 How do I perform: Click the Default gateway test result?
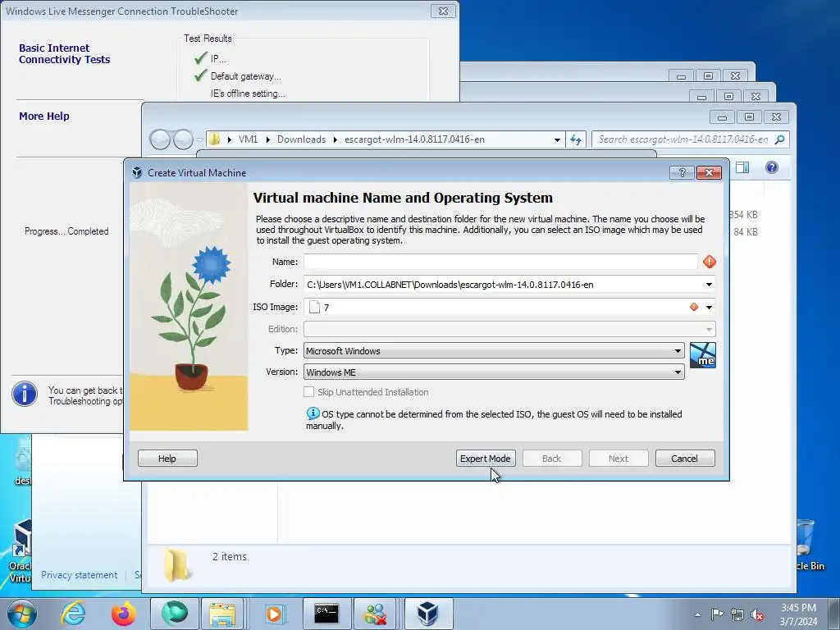(245, 76)
